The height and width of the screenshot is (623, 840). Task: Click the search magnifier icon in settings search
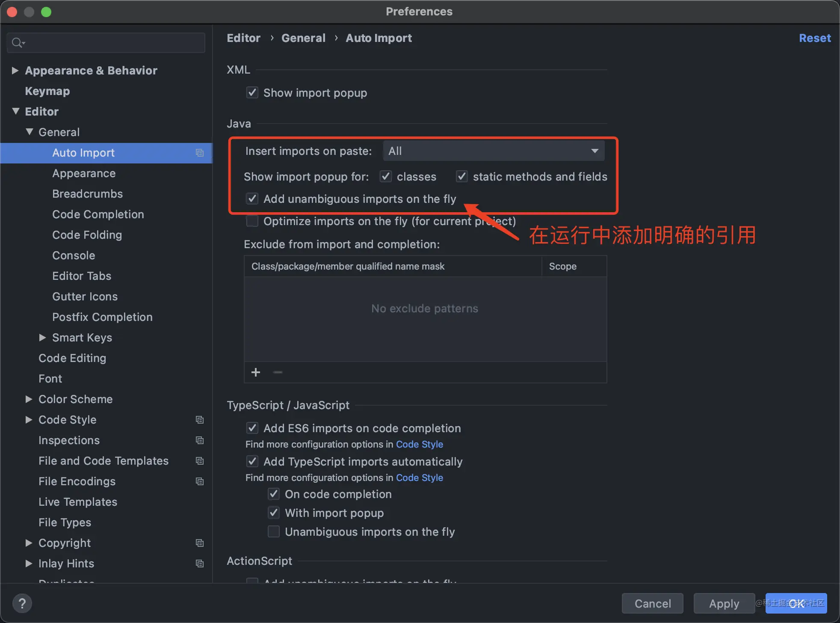click(x=18, y=43)
